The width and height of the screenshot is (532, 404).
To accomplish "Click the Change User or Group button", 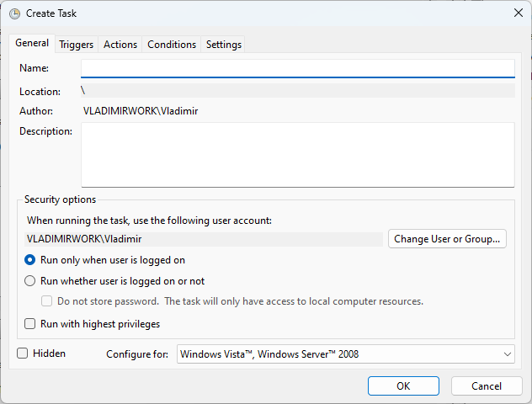I will tap(448, 239).
